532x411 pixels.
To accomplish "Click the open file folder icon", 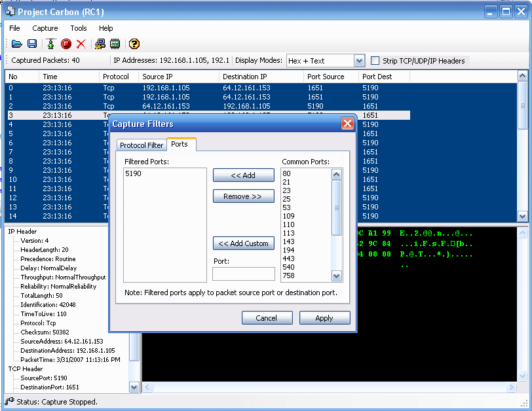I will tap(17, 44).
